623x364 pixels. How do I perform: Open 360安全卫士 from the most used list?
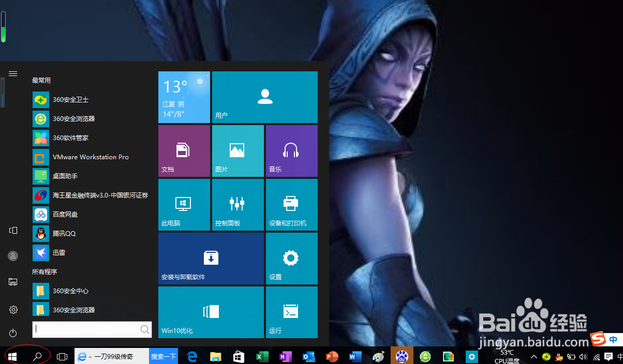91,100
